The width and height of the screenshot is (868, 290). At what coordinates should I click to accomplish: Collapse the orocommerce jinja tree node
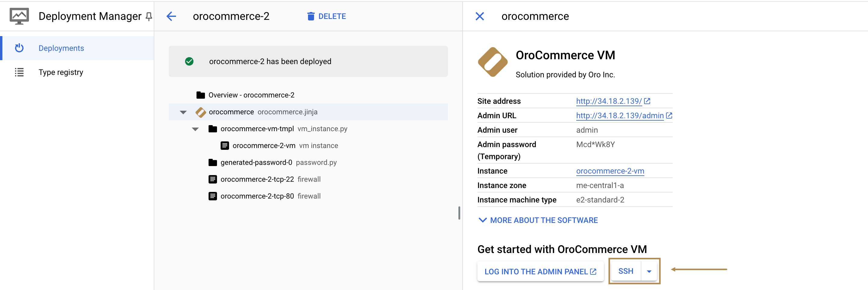pyautogui.click(x=183, y=113)
